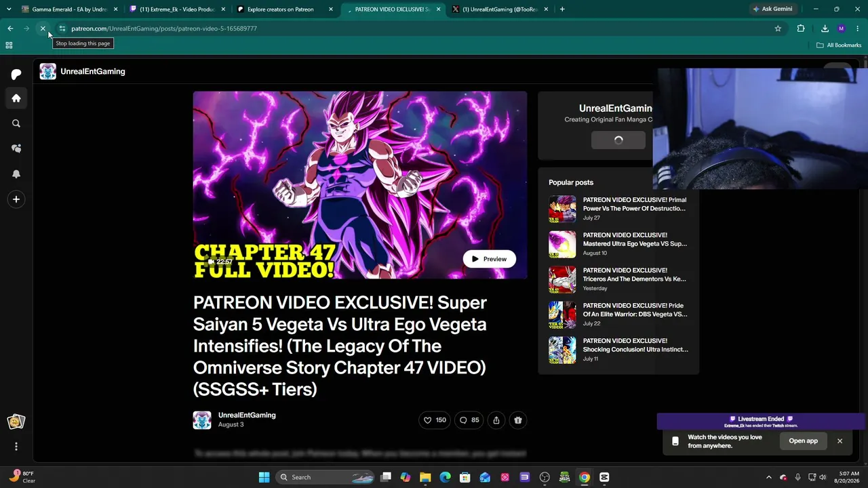Screen dimensions: 868x488
Task: Like the post with 150 hearts
Action: tap(435, 420)
